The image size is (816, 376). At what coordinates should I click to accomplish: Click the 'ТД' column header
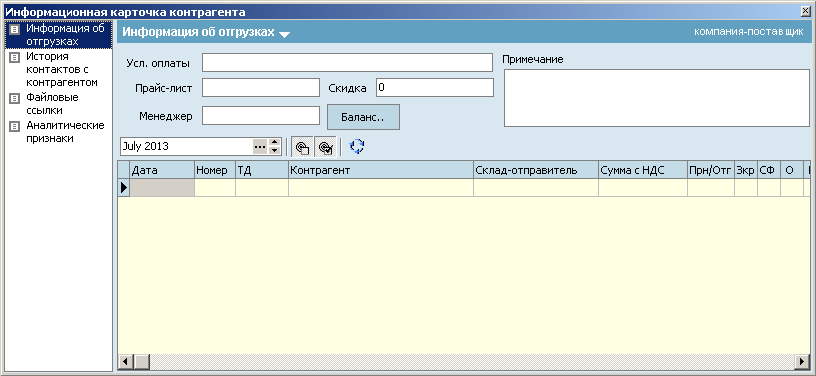point(262,171)
